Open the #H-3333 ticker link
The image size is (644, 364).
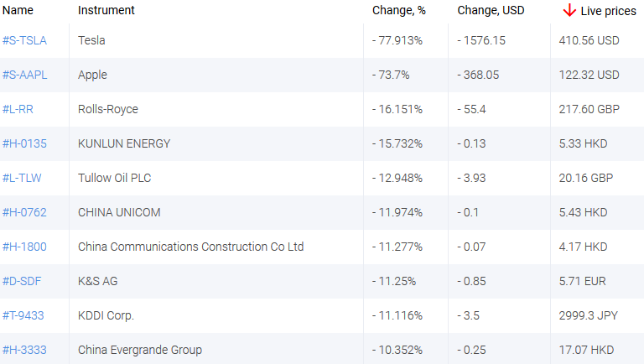[24, 350]
